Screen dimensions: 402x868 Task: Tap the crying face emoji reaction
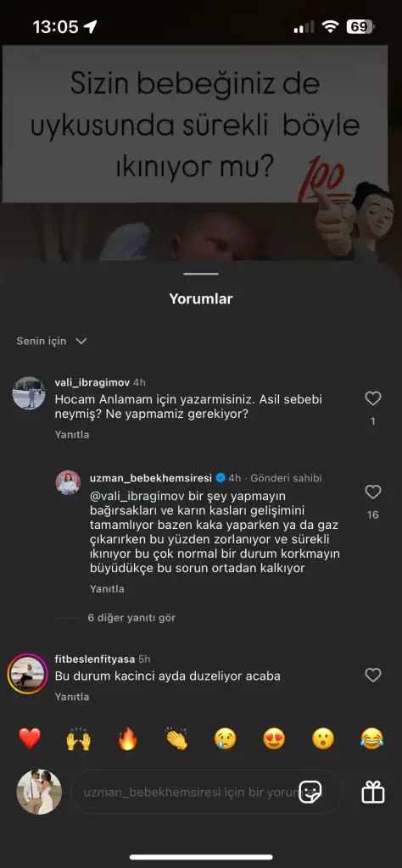[226, 738]
